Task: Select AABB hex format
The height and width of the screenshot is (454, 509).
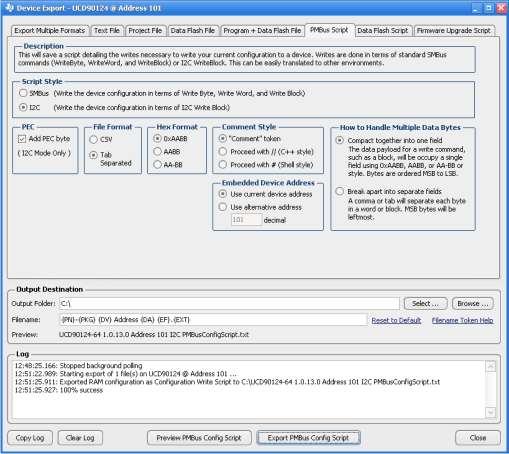Action: coord(157,152)
